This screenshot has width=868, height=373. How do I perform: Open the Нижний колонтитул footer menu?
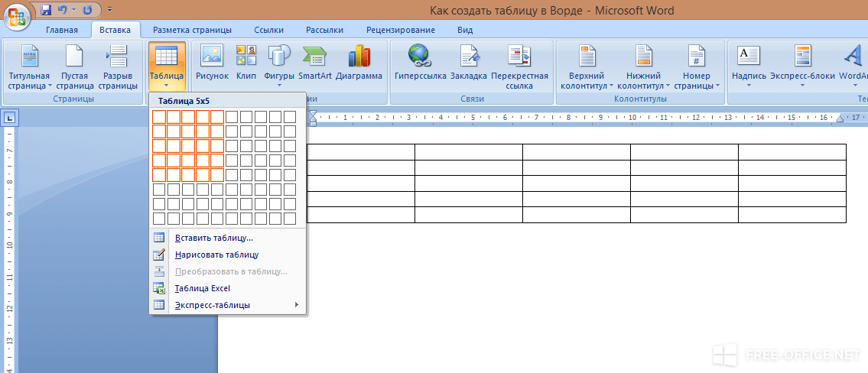(x=644, y=67)
